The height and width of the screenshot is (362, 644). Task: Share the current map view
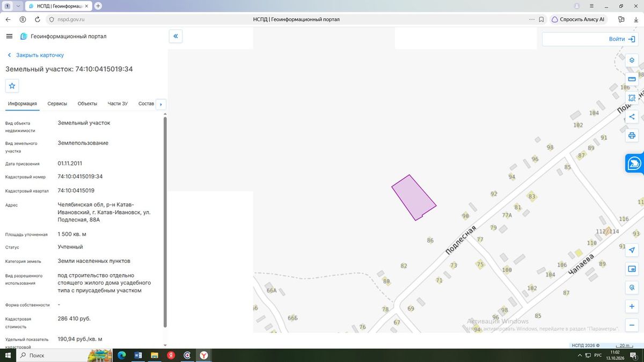point(632,116)
